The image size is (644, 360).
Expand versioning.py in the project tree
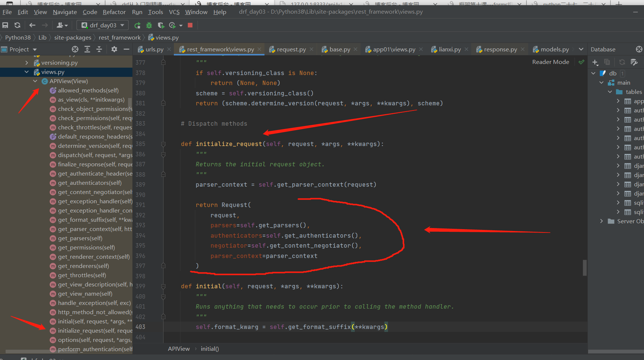[27, 63]
